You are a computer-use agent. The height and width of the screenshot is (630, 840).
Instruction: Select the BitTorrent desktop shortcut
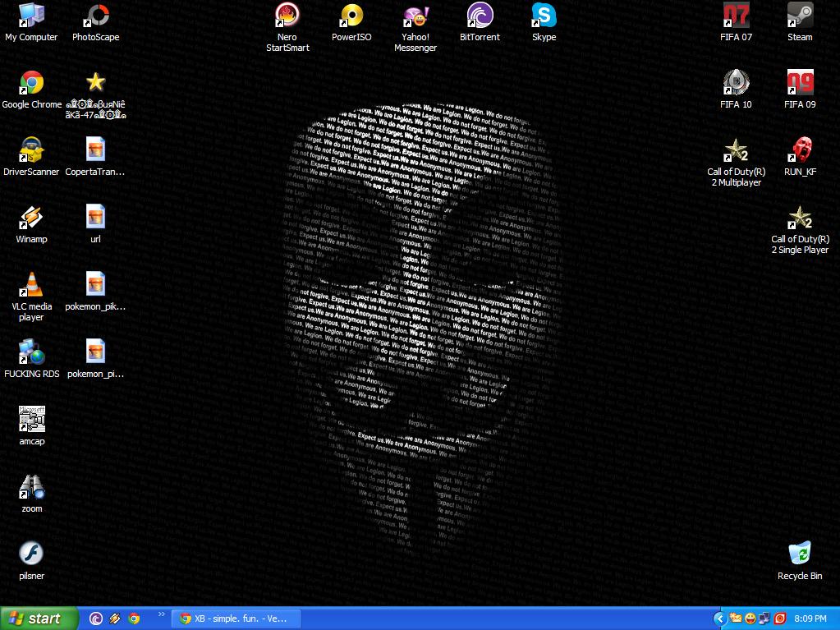point(480,22)
